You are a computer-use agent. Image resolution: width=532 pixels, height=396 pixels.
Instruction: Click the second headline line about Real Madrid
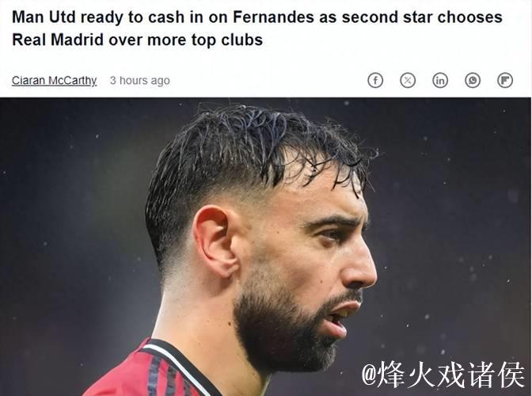tap(138, 40)
